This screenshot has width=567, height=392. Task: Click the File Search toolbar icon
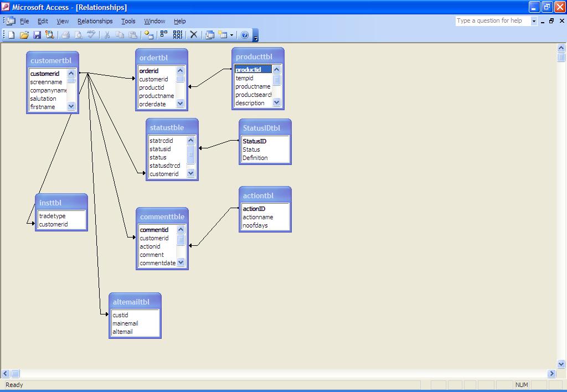tap(49, 35)
